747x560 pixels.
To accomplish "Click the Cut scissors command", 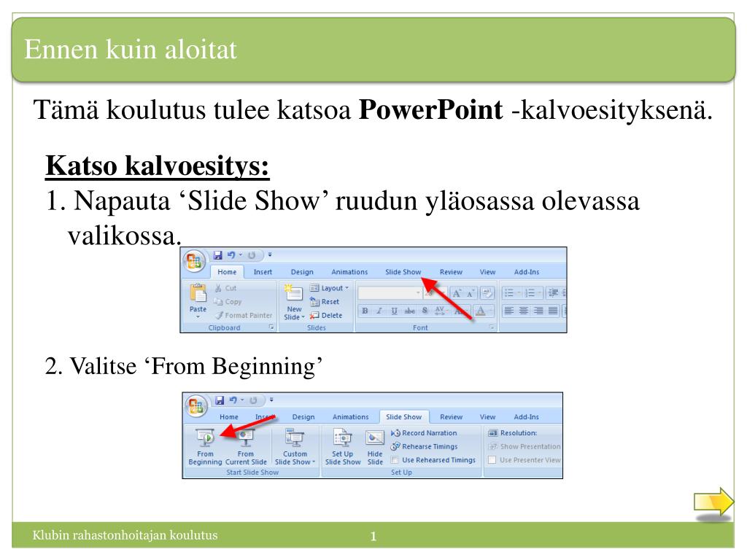I will pyautogui.click(x=226, y=288).
